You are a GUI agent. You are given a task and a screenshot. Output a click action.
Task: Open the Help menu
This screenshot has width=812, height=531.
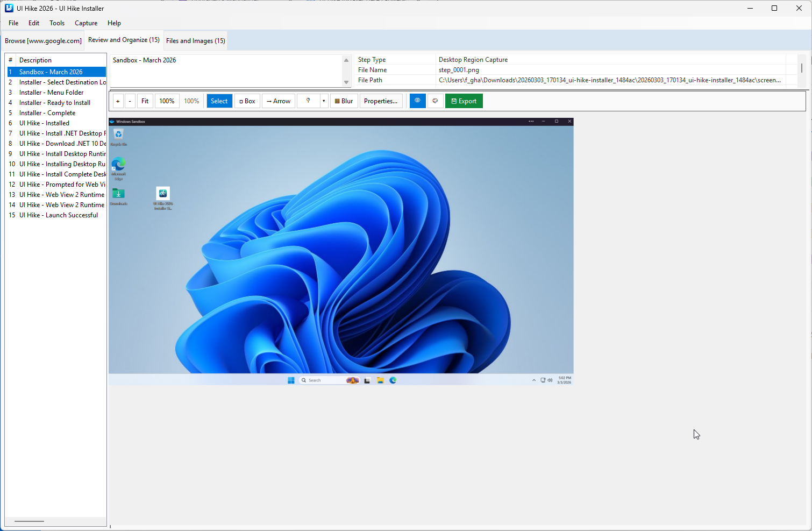pyautogui.click(x=114, y=23)
